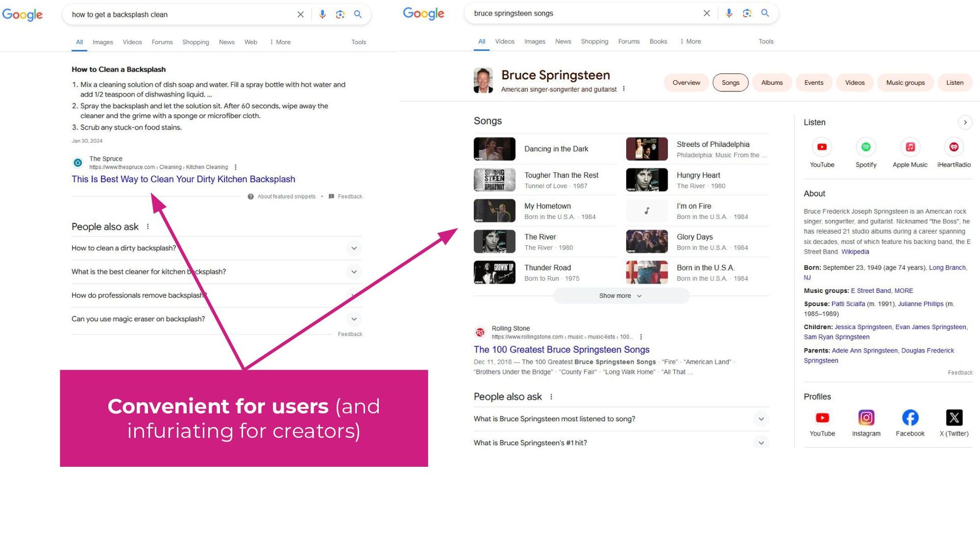The image size is (980, 551).
Task: Start voice search in the backsplash search bar
Action: pos(322,14)
